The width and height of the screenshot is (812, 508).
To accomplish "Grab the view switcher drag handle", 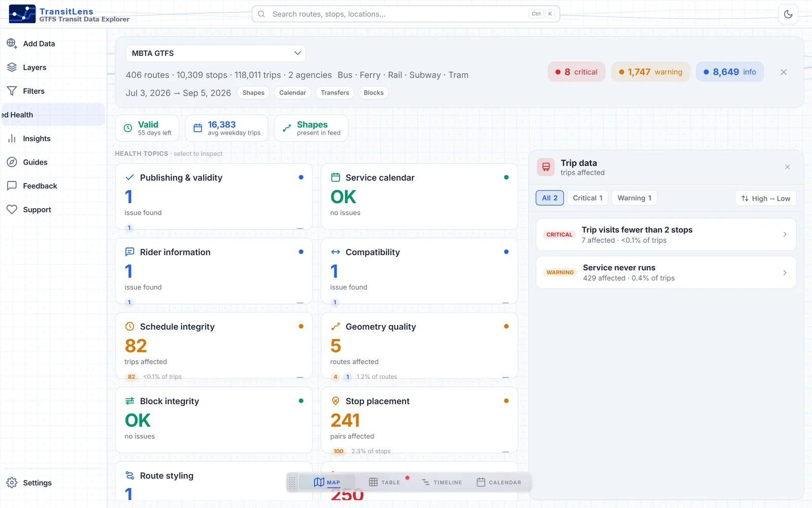I will coord(292,483).
